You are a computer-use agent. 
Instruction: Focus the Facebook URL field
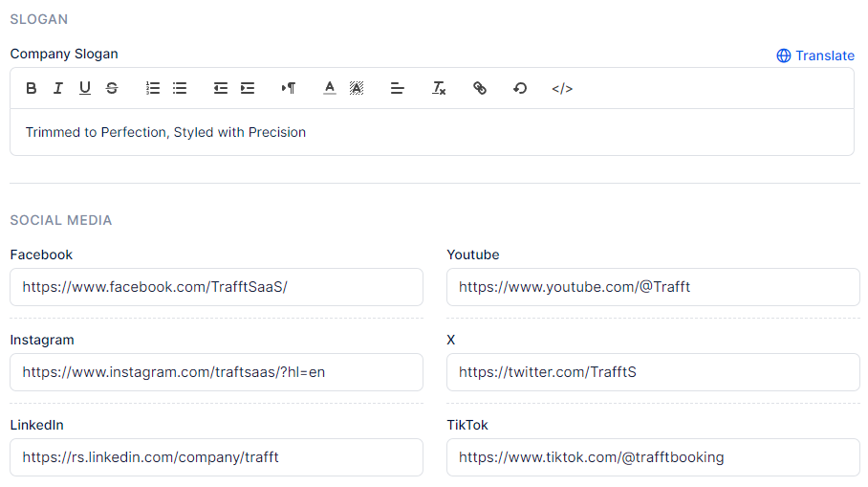216,287
